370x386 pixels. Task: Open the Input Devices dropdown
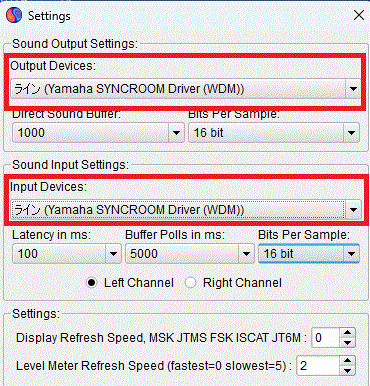coord(185,210)
